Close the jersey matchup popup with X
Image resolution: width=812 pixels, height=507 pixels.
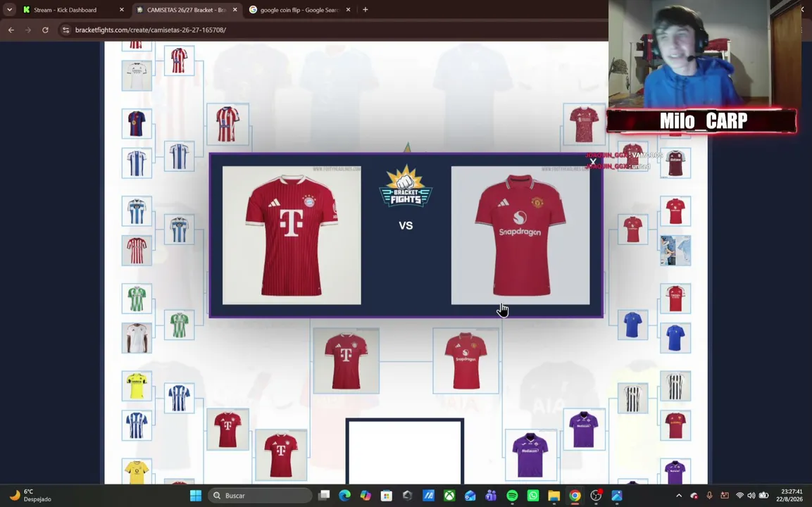[x=593, y=162]
